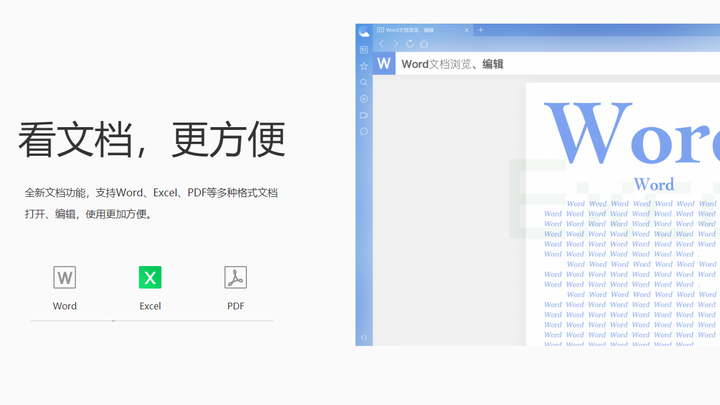The height and width of the screenshot is (405, 720).
Task: Click the 打开、编辑，使用更加方便 text line
Action: (x=88, y=214)
